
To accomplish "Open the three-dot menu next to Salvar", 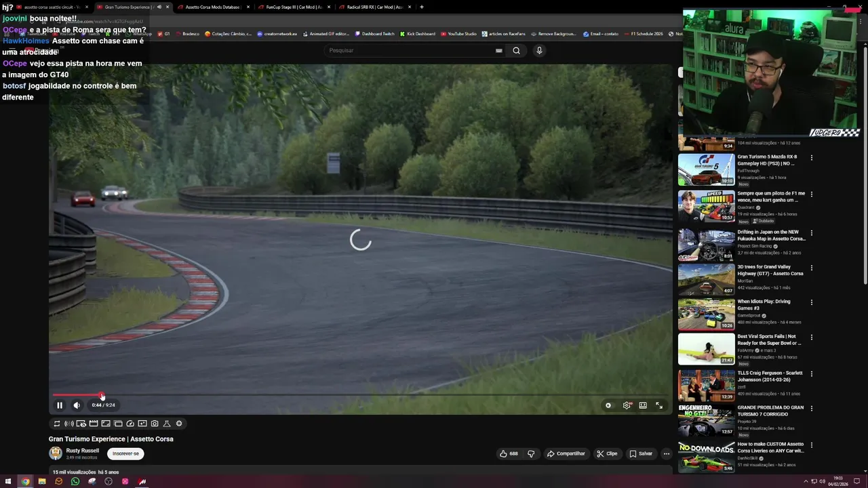I will point(667,453).
